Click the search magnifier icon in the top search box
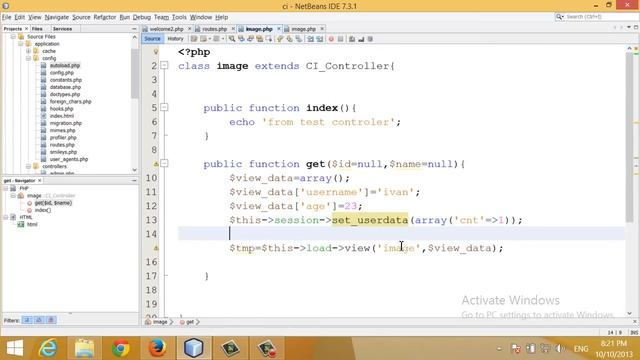Viewport: 640px width, 360px height. [x=559, y=17]
